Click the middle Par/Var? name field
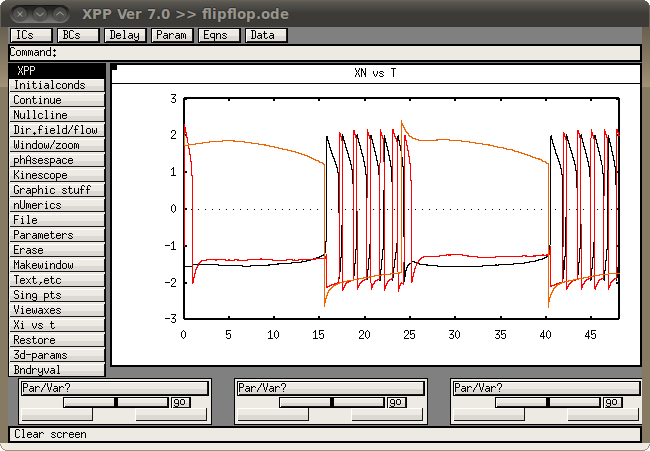Viewport: 650px width, 451px height. (331, 388)
